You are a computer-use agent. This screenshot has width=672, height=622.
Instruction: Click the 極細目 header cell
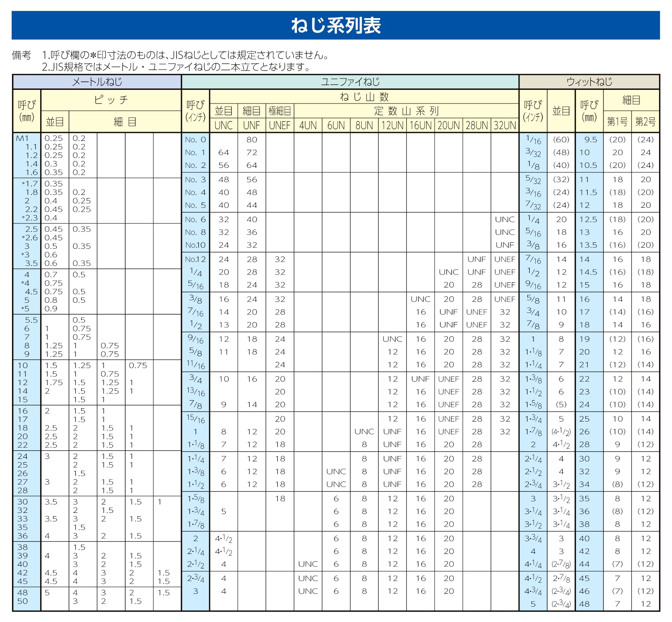[280, 111]
